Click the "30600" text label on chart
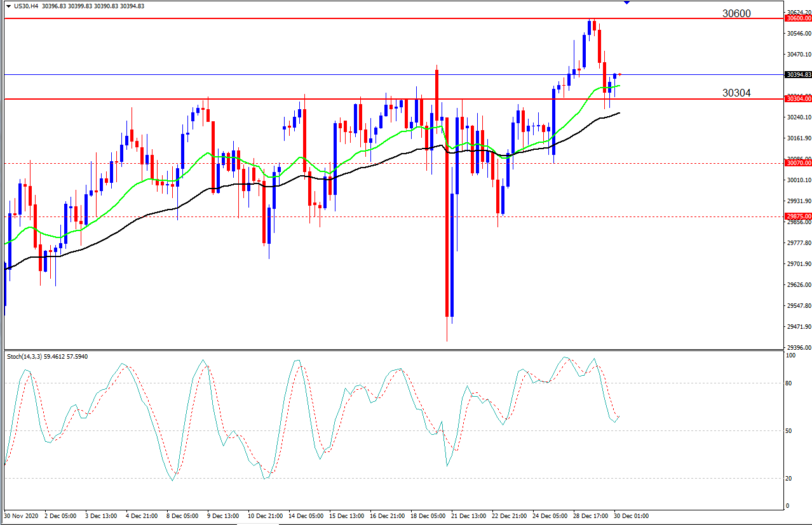Image resolution: width=812 pixels, height=525 pixels. pos(736,13)
